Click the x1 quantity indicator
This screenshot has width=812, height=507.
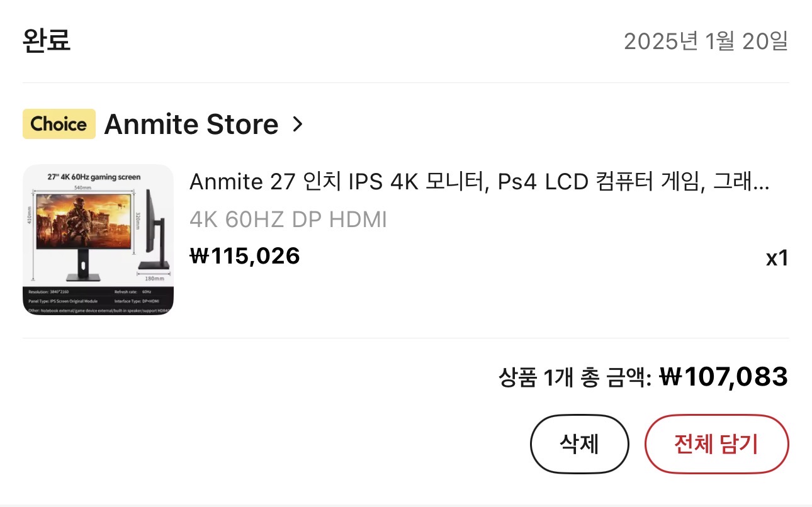(777, 258)
